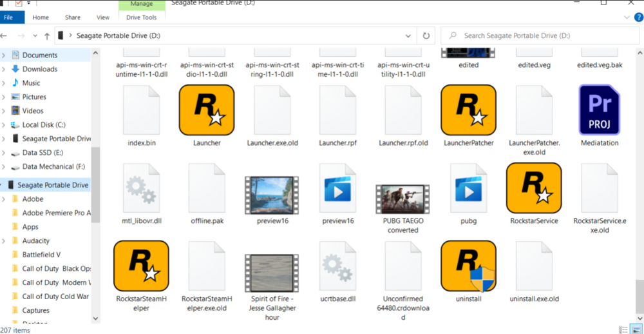
Task: Expand the Local Disk (C:) node arrow
Action: [4, 125]
